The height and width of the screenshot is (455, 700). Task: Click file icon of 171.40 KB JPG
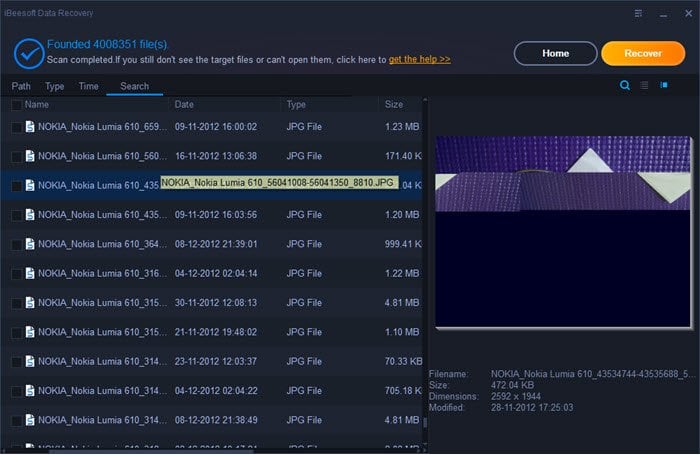pyautogui.click(x=30, y=156)
